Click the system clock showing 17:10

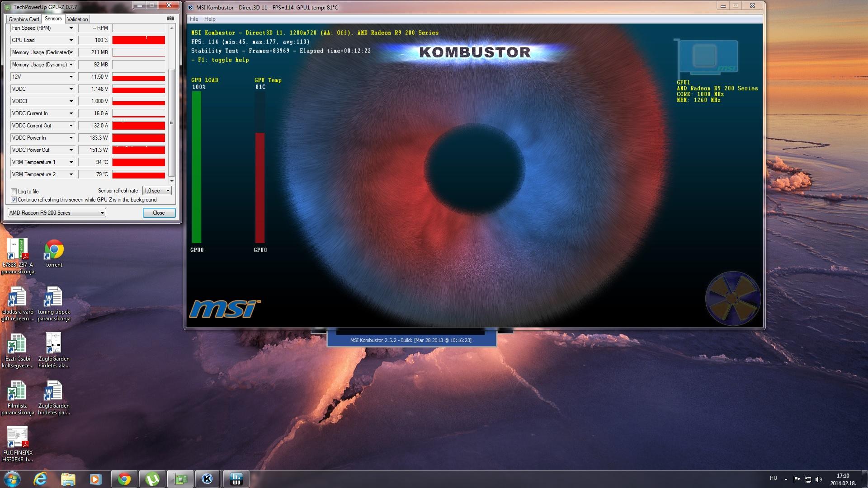tap(843, 479)
